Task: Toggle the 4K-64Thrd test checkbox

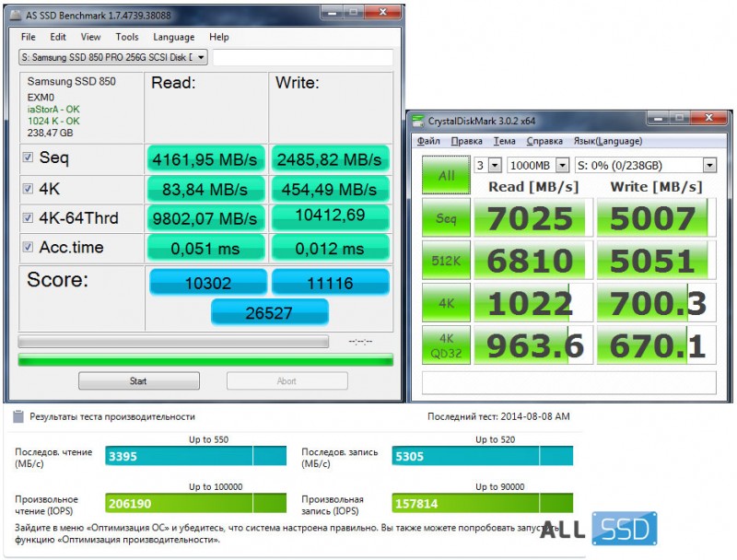Action: 29,218
